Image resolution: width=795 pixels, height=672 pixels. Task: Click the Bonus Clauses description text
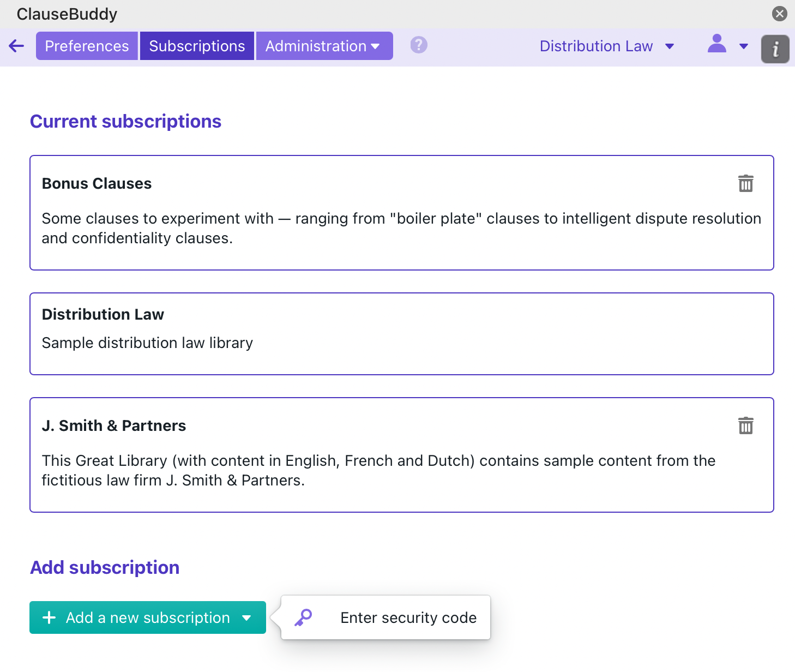(401, 228)
